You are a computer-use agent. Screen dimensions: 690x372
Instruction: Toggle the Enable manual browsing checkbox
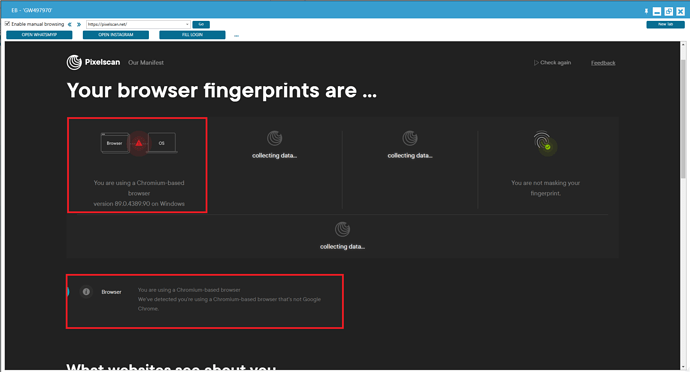click(x=7, y=24)
